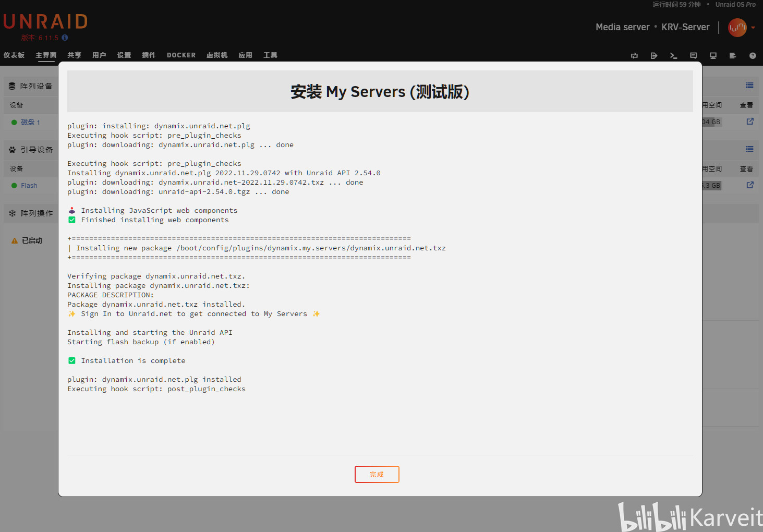The height and width of the screenshot is (532, 763).
Task: Expand the account dropdown arrow beside the avatar
Action: 753,28
